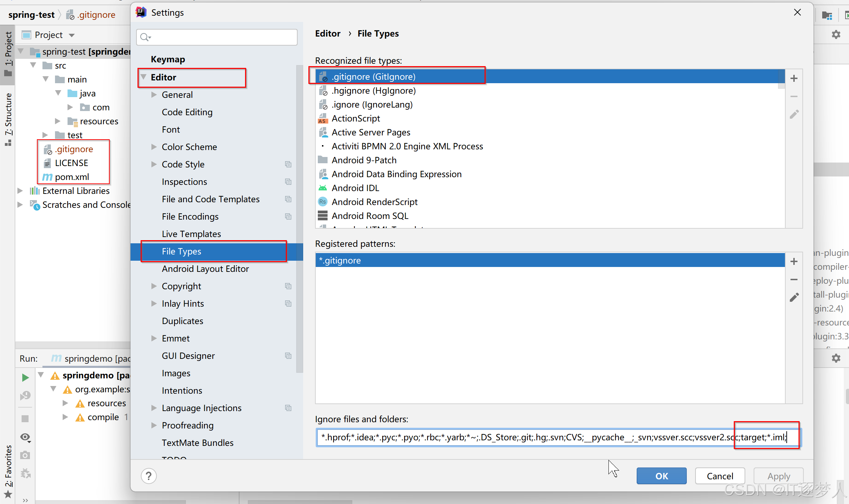Select ActionScript file type
The height and width of the screenshot is (504, 849).
point(355,118)
